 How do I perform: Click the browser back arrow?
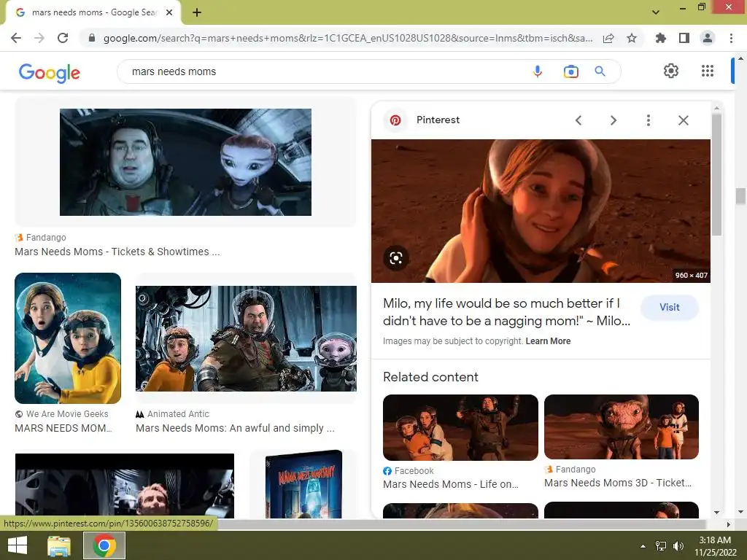pyautogui.click(x=16, y=38)
